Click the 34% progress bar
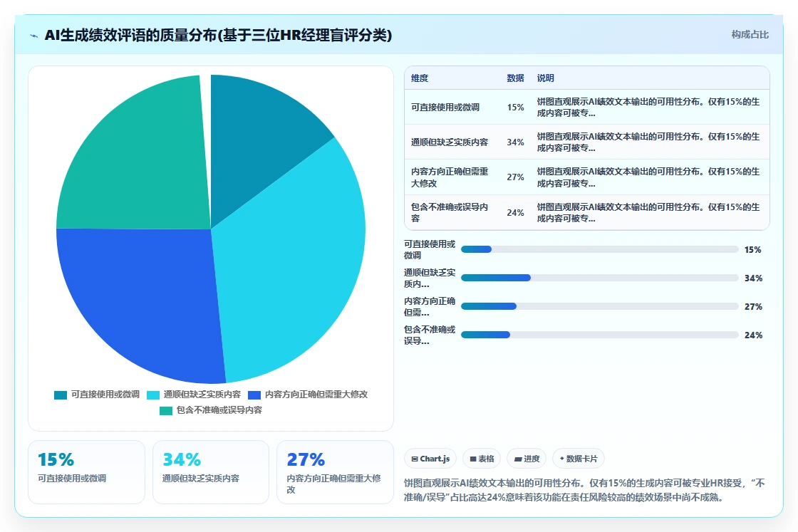This screenshot has height=532, width=798. (599, 278)
